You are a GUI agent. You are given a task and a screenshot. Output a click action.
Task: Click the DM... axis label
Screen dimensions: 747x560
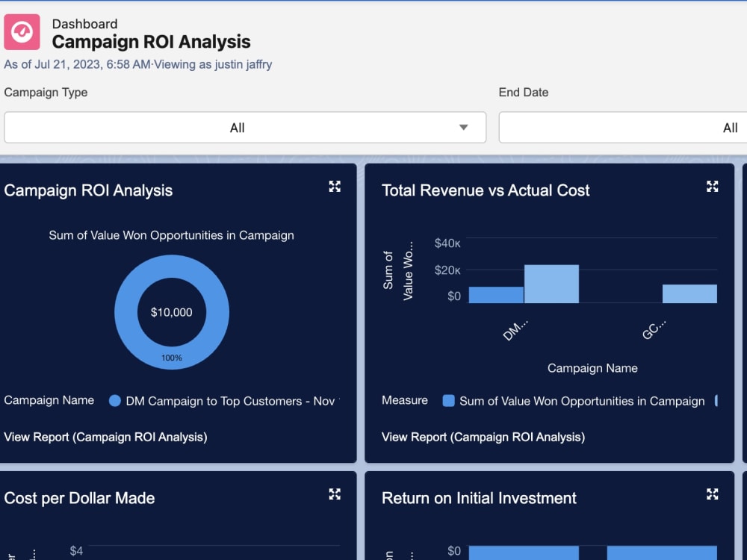(515, 330)
